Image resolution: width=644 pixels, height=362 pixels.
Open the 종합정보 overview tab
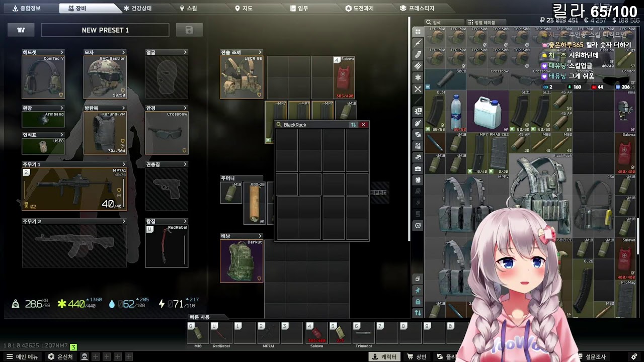click(27, 9)
